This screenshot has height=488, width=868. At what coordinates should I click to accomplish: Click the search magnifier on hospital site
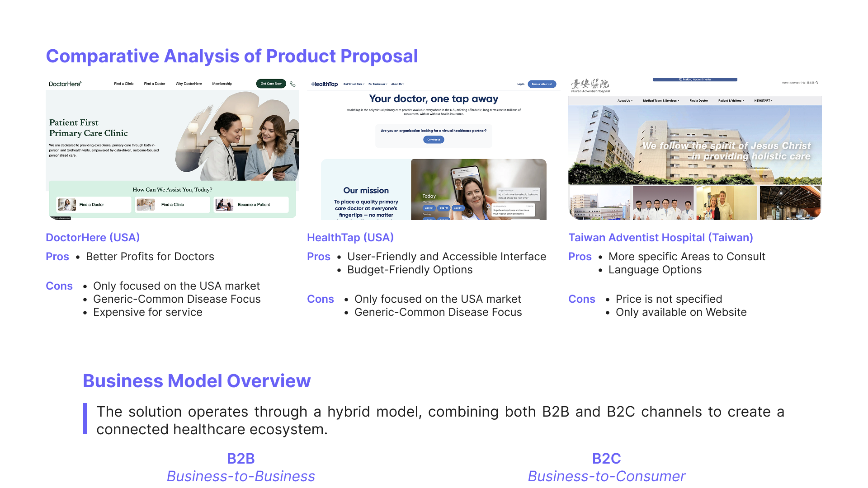(x=817, y=83)
